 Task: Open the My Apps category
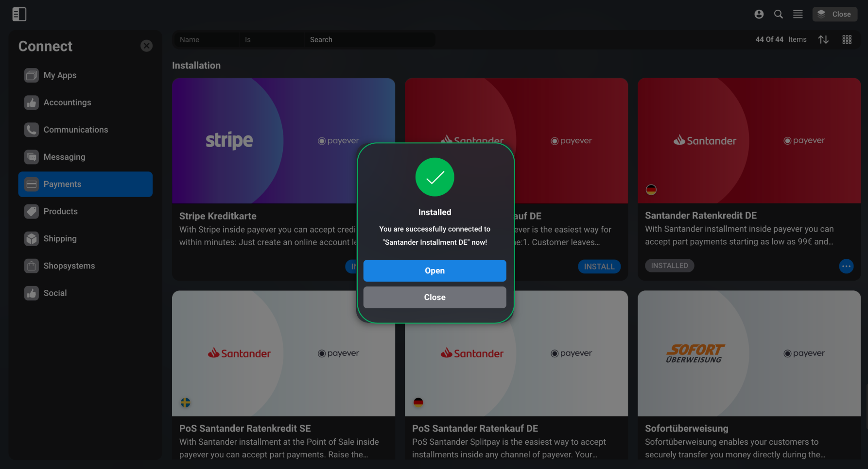pos(86,75)
